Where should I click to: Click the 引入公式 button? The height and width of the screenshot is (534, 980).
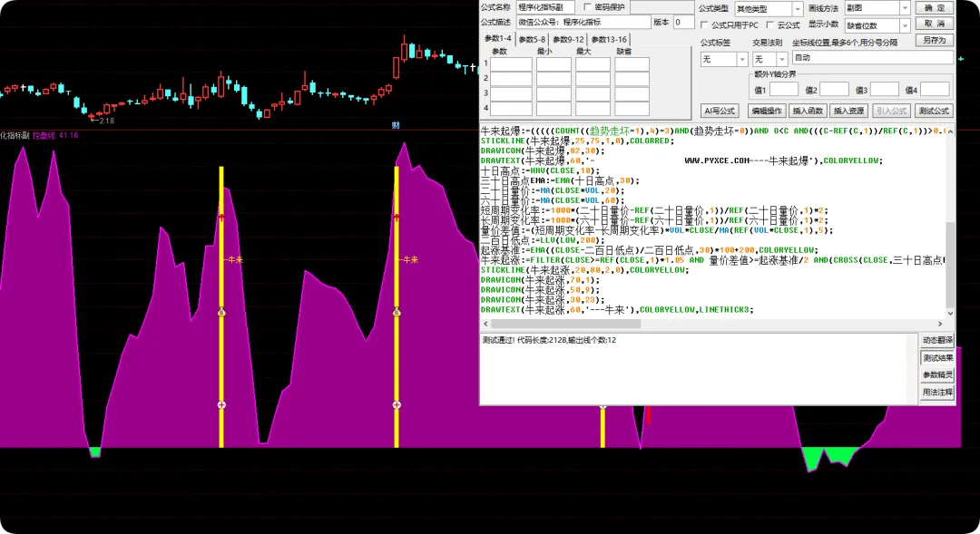[x=891, y=111]
